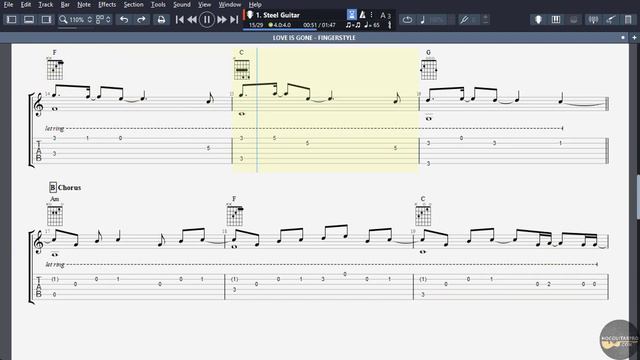Select the B Chorus section marker
Image resolution: width=640 pixels, height=360 pixels.
click(65, 187)
